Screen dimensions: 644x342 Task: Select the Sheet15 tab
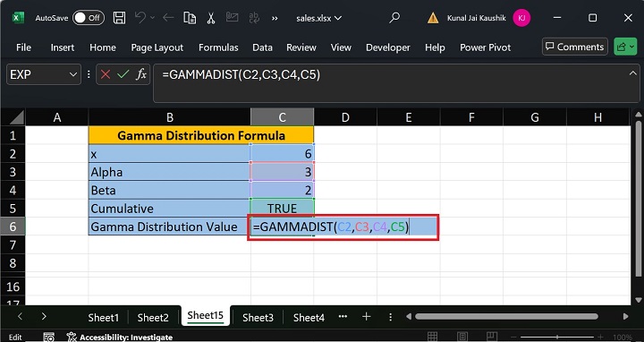point(206,316)
